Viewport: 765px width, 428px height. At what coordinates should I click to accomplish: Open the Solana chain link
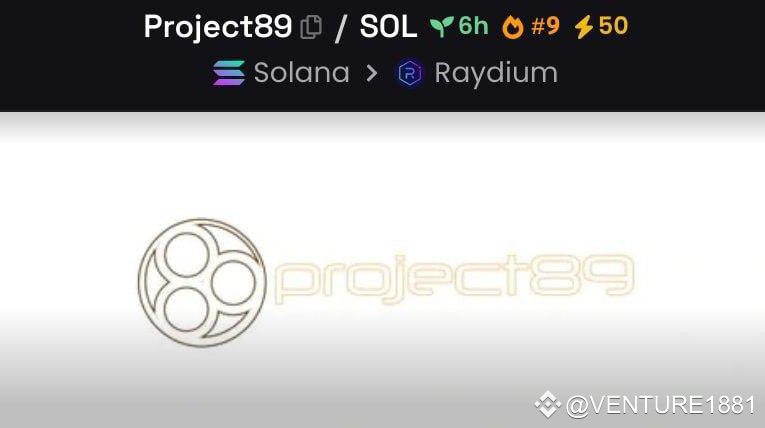(x=302, y=73)
